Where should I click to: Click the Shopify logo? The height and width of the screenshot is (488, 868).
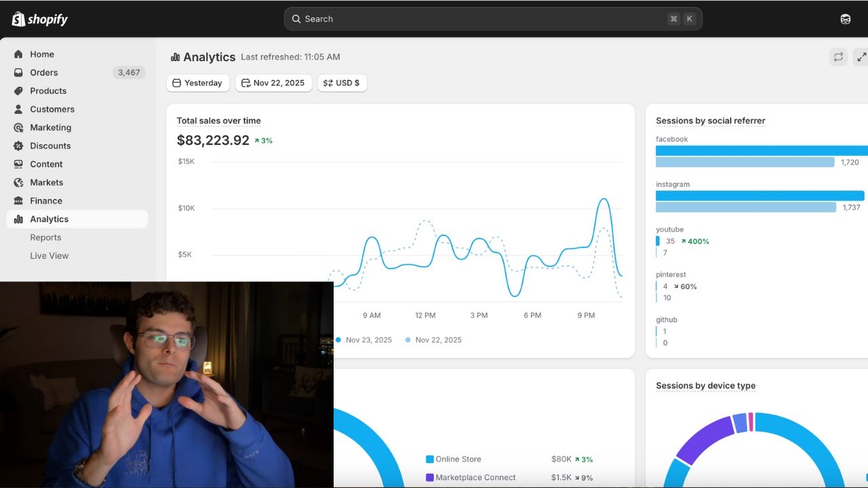pyautogui.click(x=40, y=19)
